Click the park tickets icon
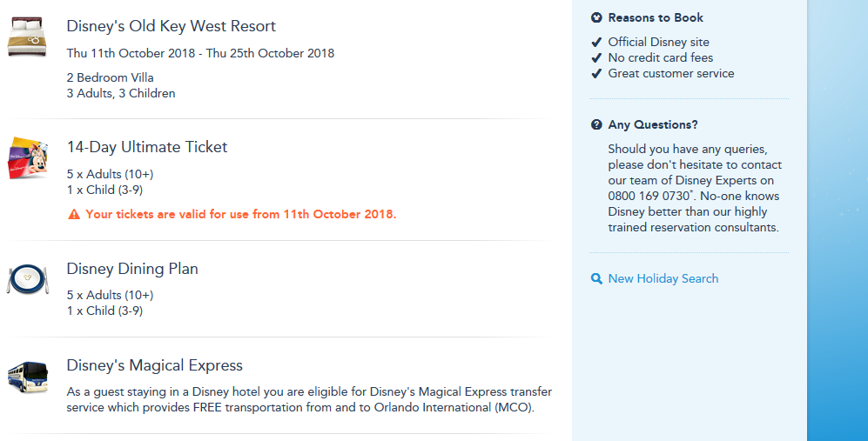This screenshot has height=441, width=868. click(27, 158)
